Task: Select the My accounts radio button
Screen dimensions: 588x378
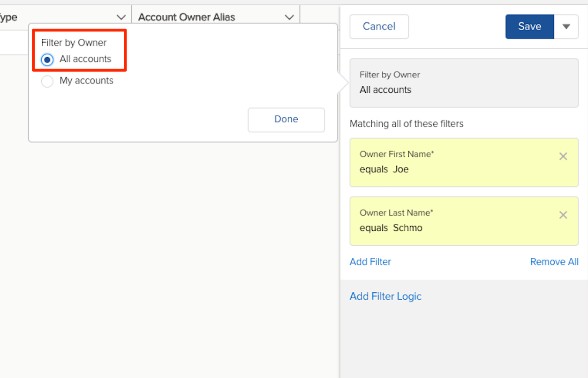Action: [47, 81]
